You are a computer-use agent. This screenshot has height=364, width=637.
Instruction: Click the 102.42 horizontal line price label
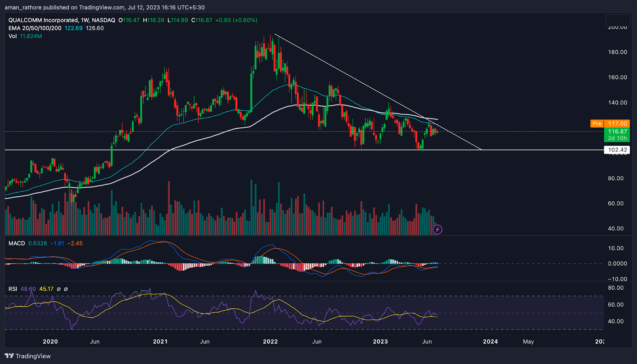[x=617, y=150]
